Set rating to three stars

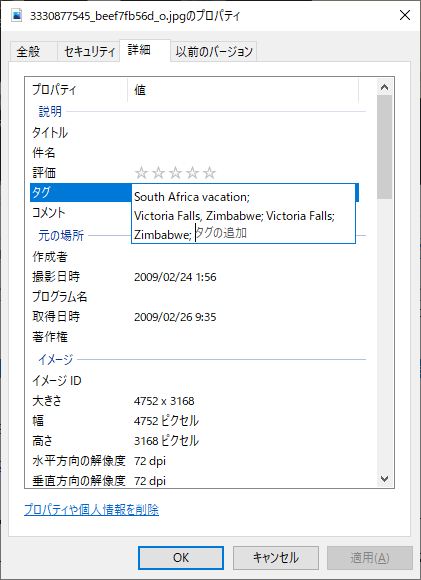point(175,173)
